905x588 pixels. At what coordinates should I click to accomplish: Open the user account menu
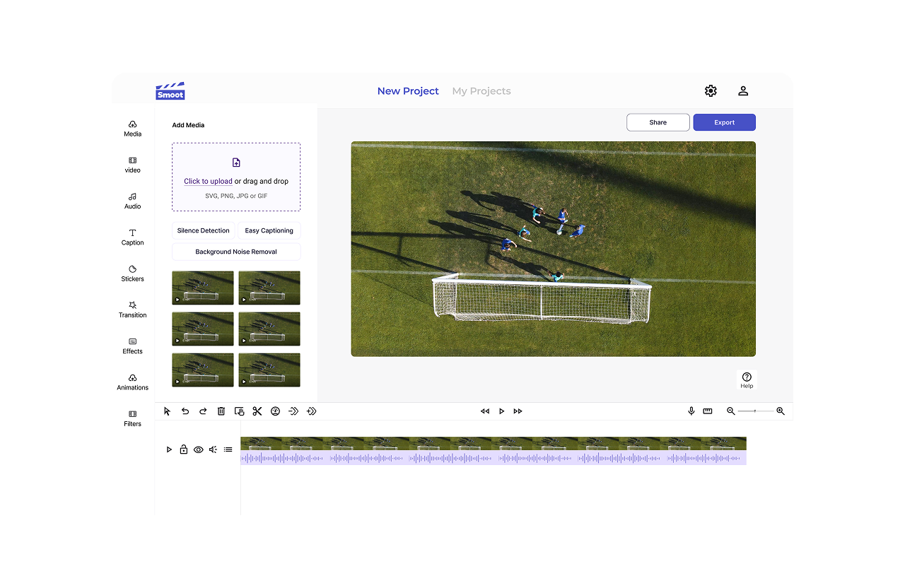(x=743, y=91)
